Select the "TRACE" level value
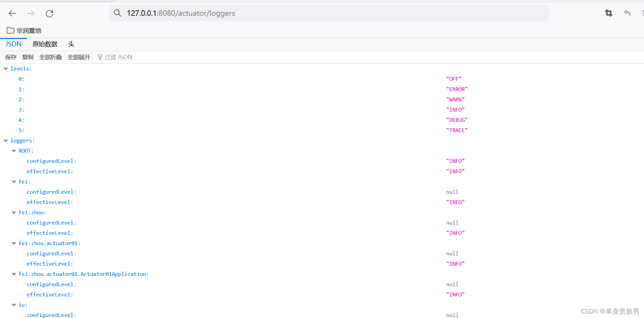Image resolution: width=644 pixels, height=318 pixels. 457,130
